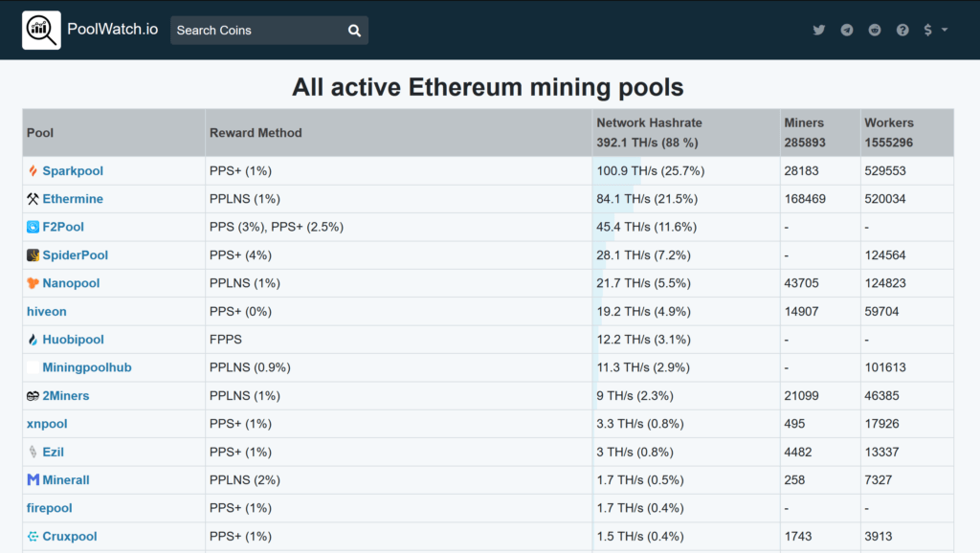Expand the dollar currency dropdown
980x553 pixels.
pyautogui.click(x=935, y=30)
